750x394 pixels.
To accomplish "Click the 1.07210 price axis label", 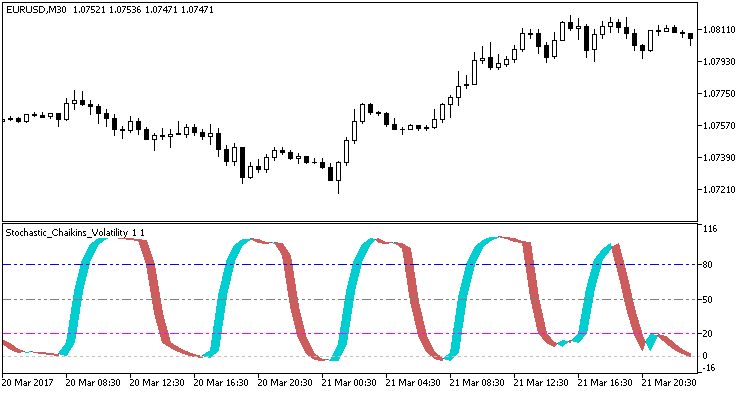I will [718, 189].
